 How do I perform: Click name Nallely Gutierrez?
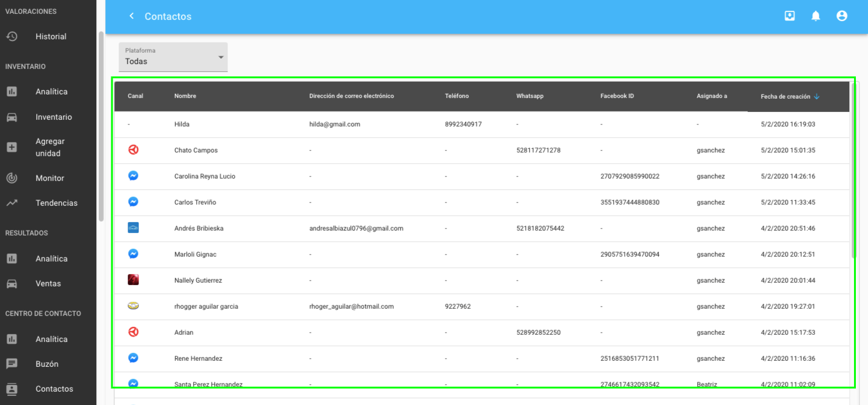click(198, 280)
